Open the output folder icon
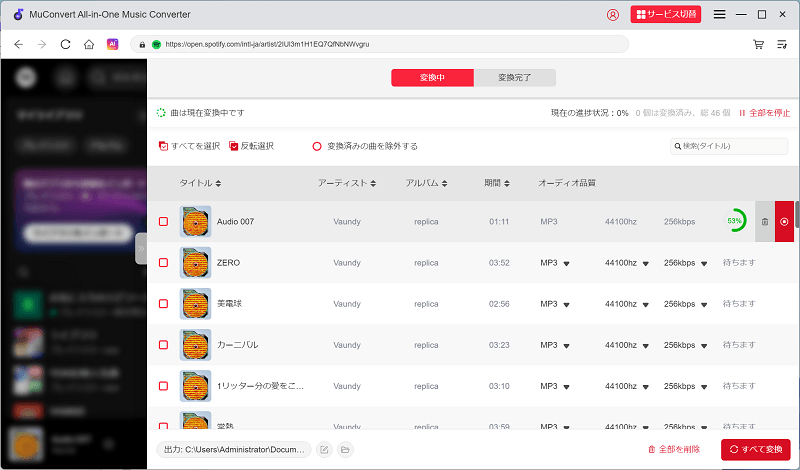This screenshot has width=800, height=470. (345, 450)
